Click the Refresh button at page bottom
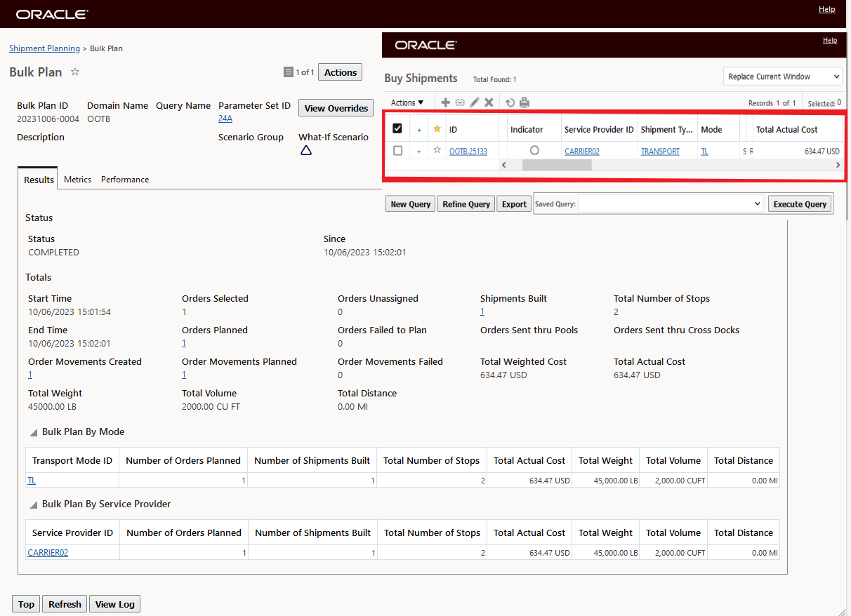Image resolution: width=851 pixels, height=616 pixels. [x=65, y=604]
